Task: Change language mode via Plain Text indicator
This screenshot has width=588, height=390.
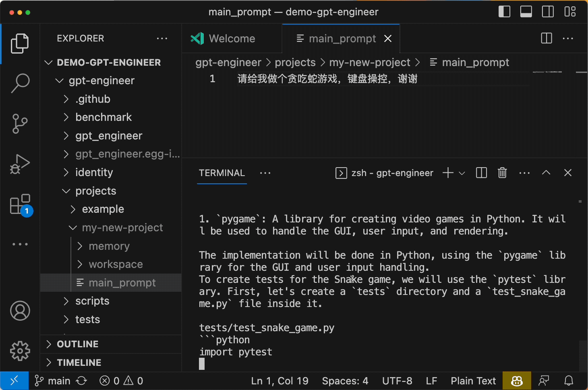Action: tap(473, 380)
